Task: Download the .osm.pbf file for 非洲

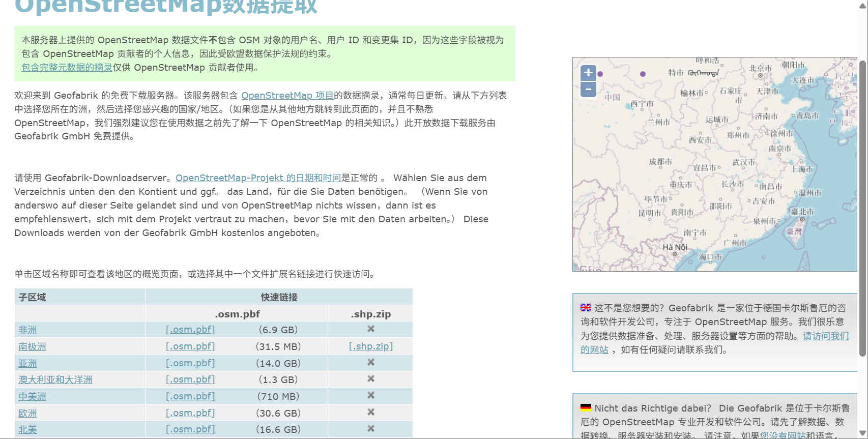Action: 190,330
